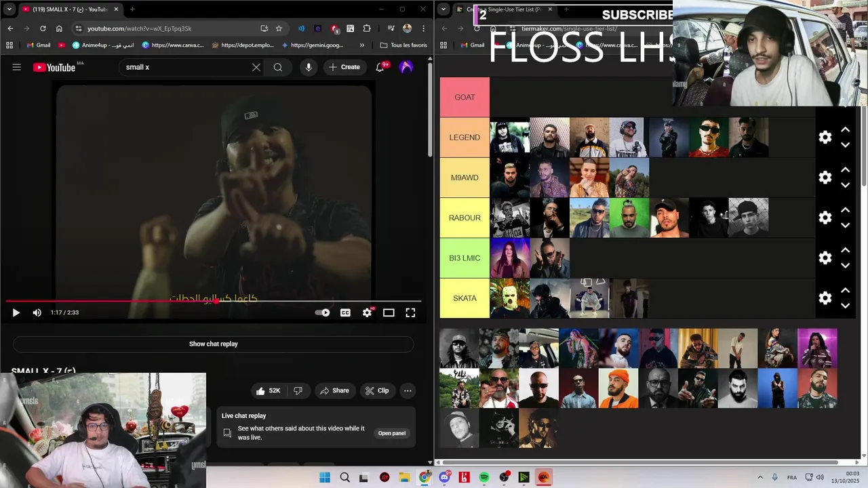
Task: Click the Create button
Action: [x=344, y=67]
